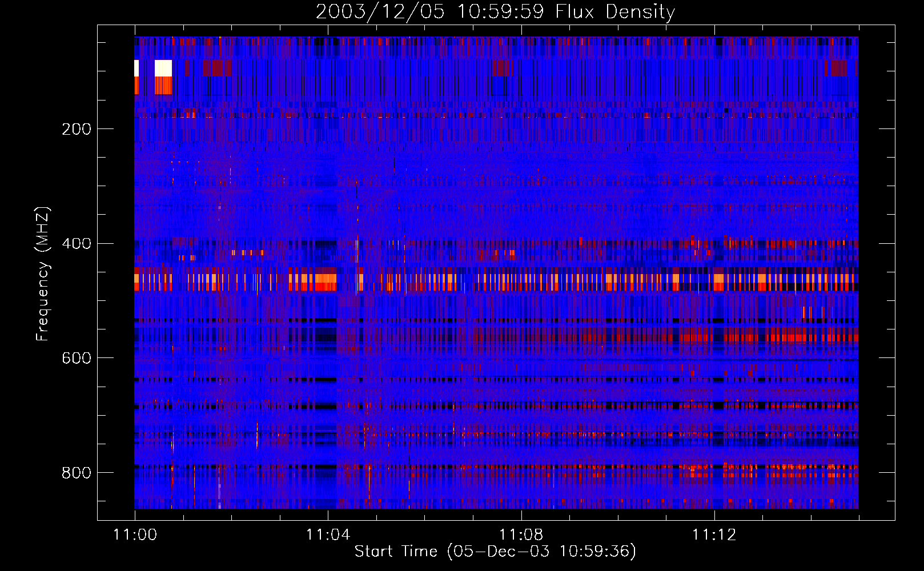
Task: Click the 'Frequency (MHZ)' y-axis label
Action: click(x=42, y=274)
